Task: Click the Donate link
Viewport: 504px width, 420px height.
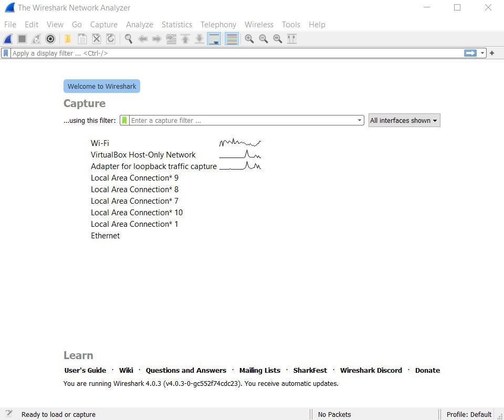Action: pos(427,370)
